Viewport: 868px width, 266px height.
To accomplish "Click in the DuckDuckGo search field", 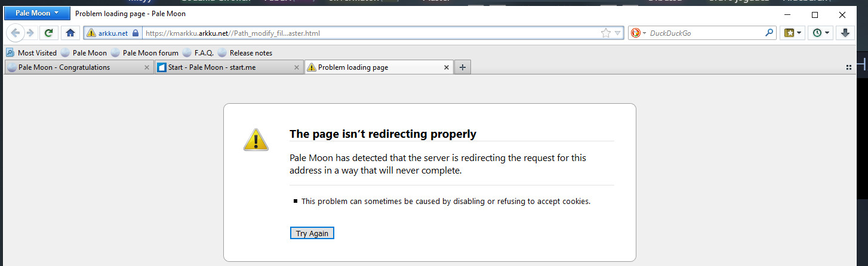I will 706,33.
